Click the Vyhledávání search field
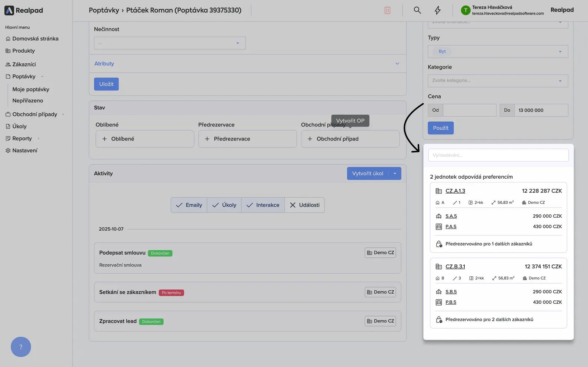This screenshot has width=588, height=367. 498,155
